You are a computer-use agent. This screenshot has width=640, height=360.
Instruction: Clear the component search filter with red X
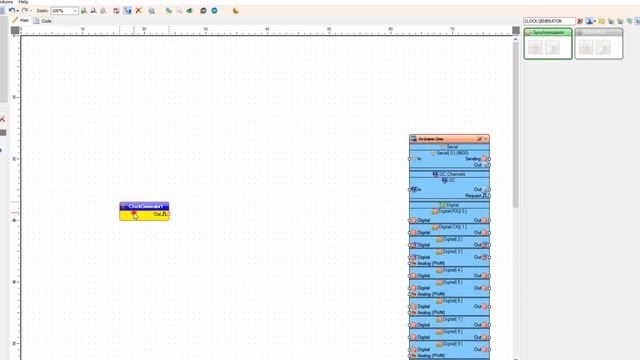[x=580, y=21]
